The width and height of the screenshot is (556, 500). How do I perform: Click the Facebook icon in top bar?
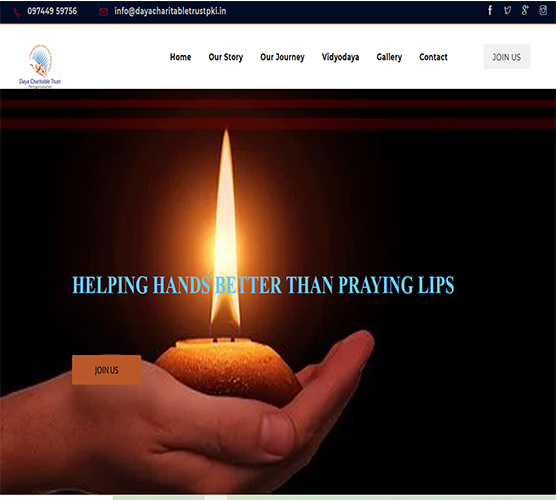click(x=490, y=10)
